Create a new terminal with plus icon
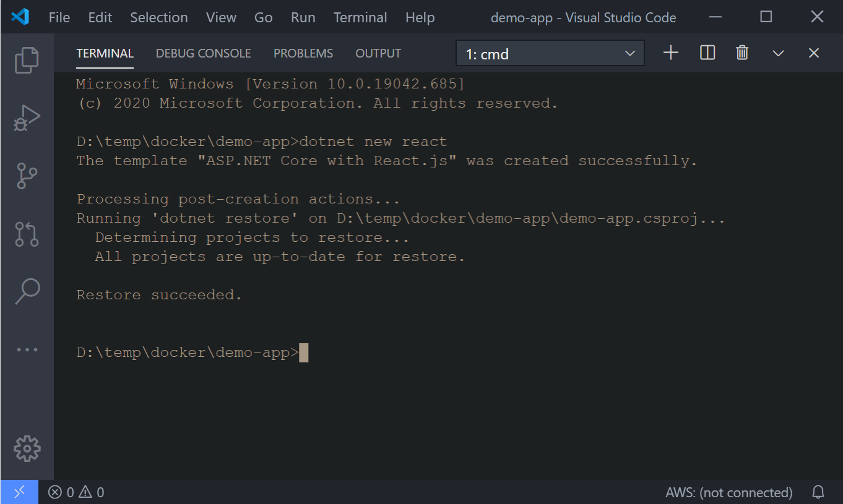Screen dimensions: 843x504 pos(671,53)
